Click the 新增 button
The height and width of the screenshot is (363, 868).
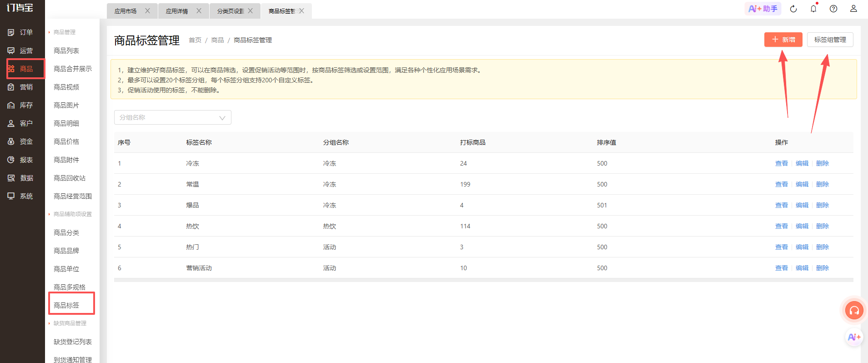(783, 40)
